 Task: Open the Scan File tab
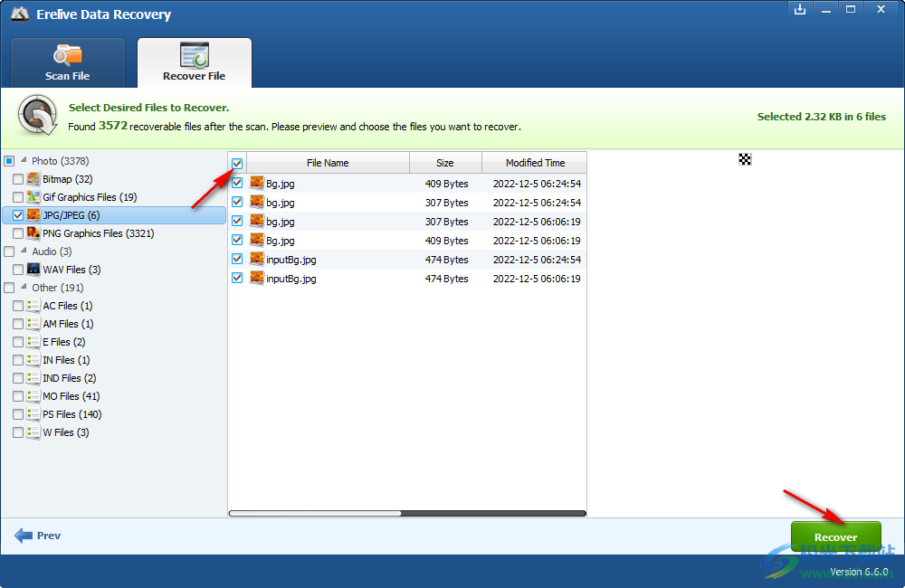coord(68,63)
